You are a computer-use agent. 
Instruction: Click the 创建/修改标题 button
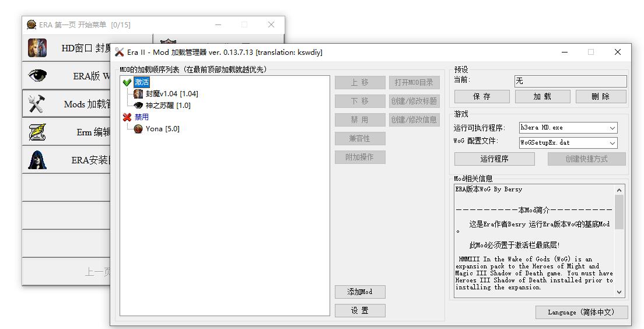point(414,101)
